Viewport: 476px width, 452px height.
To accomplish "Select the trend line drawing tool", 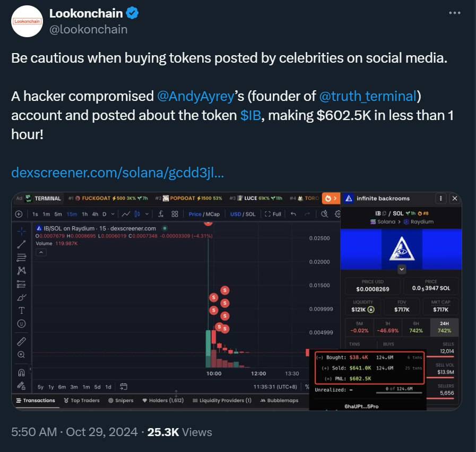I will 21,244.
